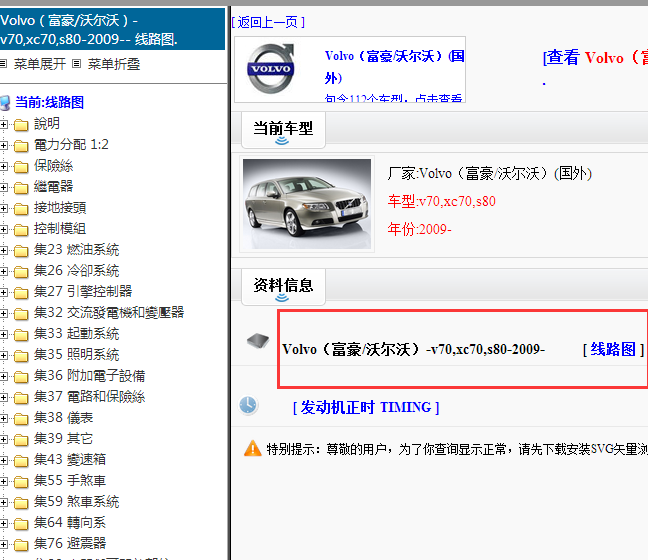Click the Volvo car thumbnail photo
This screenshot has height=560, width=648.
(307, 204)
